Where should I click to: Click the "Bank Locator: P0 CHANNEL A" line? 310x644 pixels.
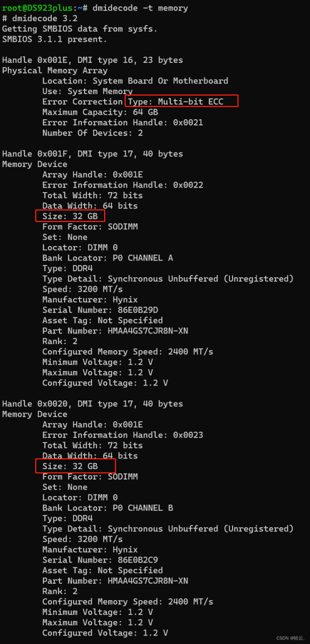click(x=107, y=258)
